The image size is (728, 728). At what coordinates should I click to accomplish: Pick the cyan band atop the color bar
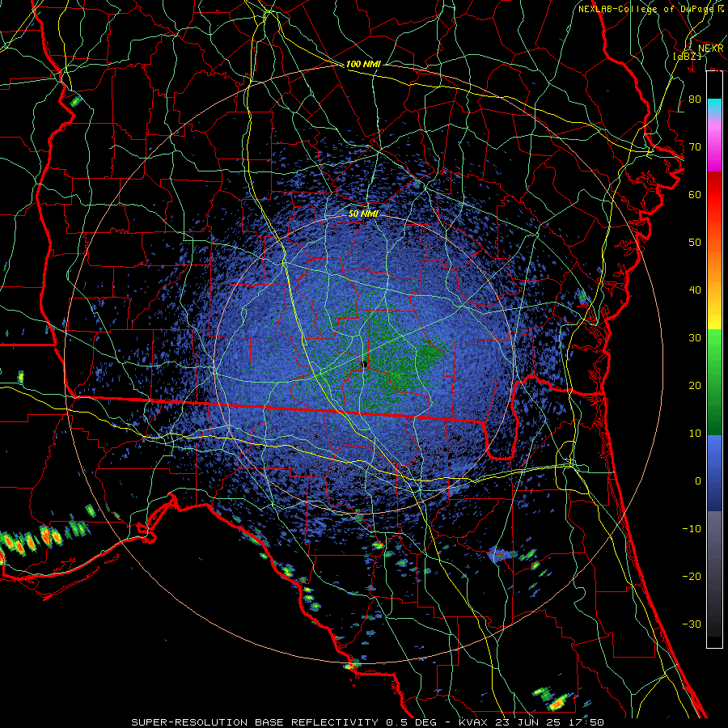coord(714,107)
